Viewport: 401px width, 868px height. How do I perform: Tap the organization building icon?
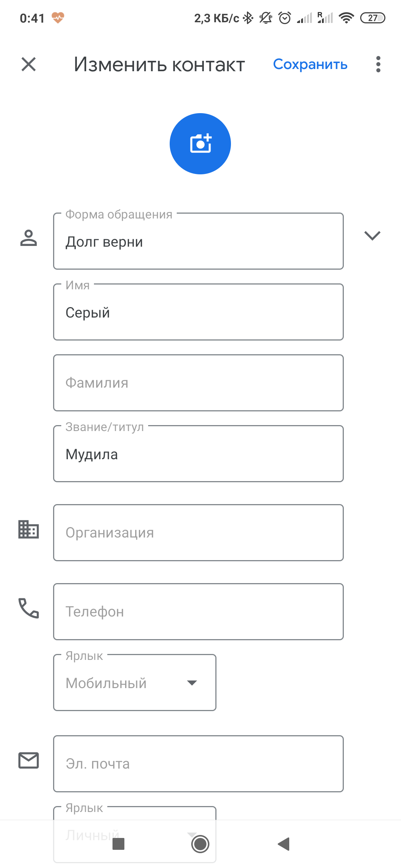point(29,529)
